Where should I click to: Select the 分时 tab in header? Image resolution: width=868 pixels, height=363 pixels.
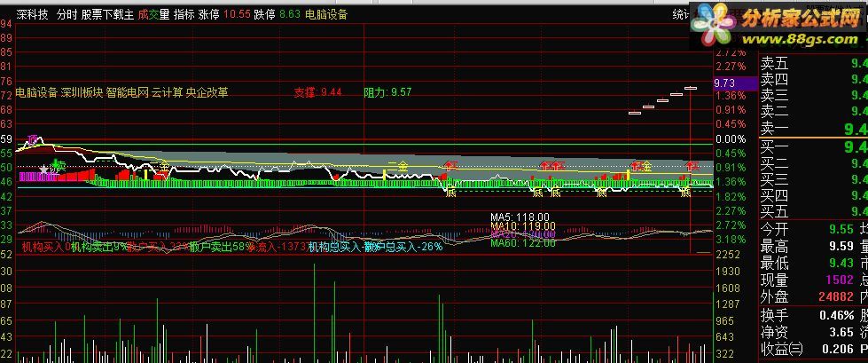tap(67, 14)
